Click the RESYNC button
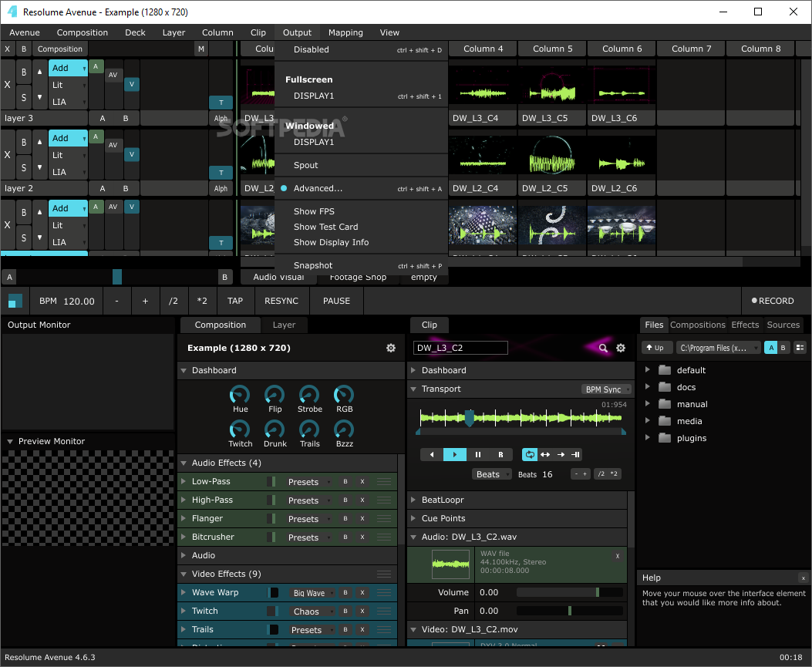This screenshot has height=667, width=812. [281, 301]
